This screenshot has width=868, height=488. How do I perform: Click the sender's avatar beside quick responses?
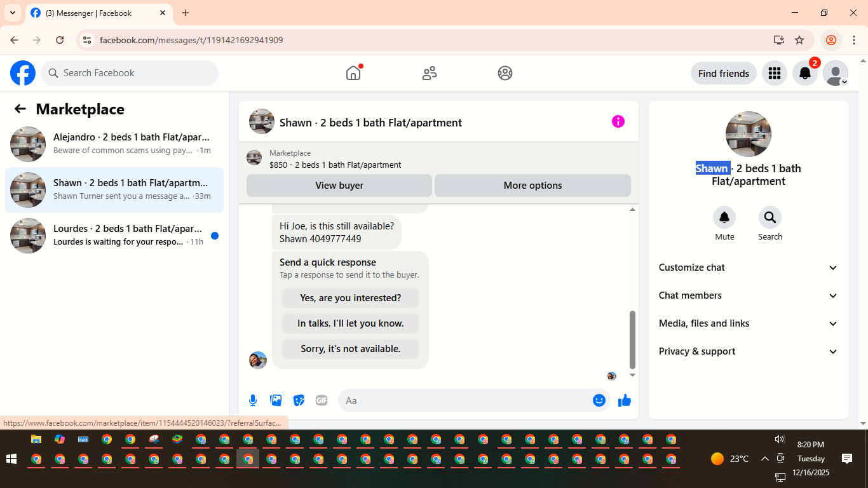click(258, 360)
